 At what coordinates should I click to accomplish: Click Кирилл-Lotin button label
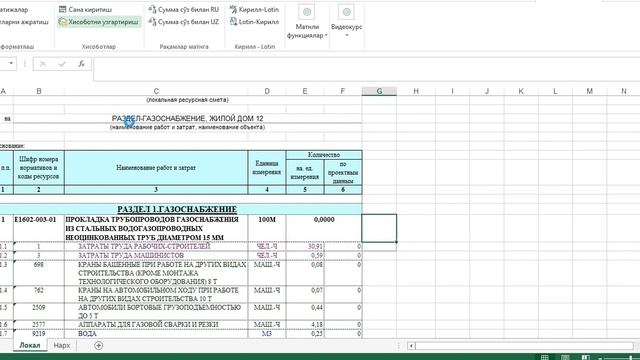[259, 9]
